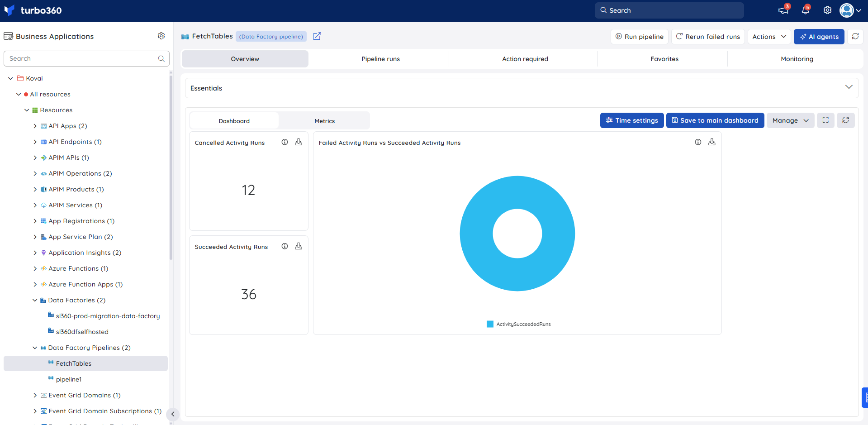
Task: Switch to the Pipeline runs tab
Action: click(x=381, y=59)
